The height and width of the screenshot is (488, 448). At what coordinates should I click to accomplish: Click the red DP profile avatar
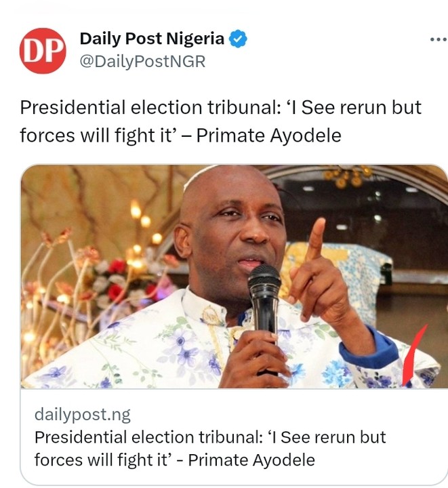coord(43,50)
